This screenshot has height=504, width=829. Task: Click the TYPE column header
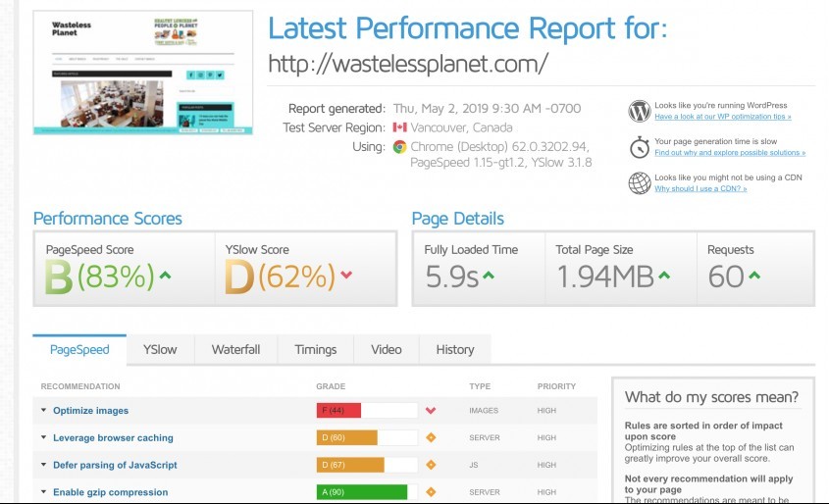coord(480,386)
